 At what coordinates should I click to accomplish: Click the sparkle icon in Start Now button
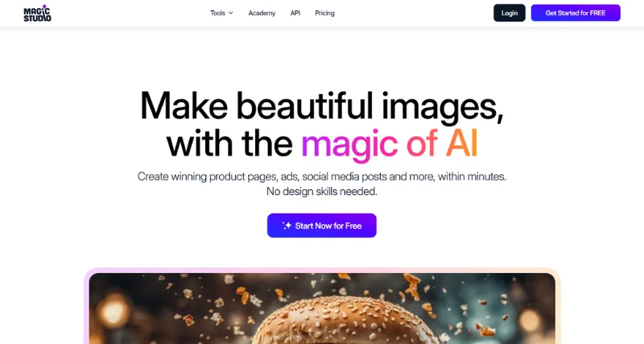click(287, 226)
